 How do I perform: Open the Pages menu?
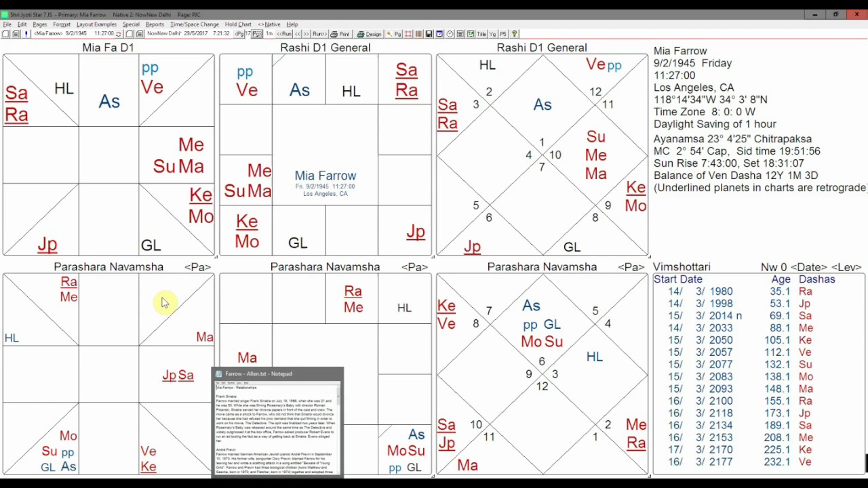click(40, 24)
